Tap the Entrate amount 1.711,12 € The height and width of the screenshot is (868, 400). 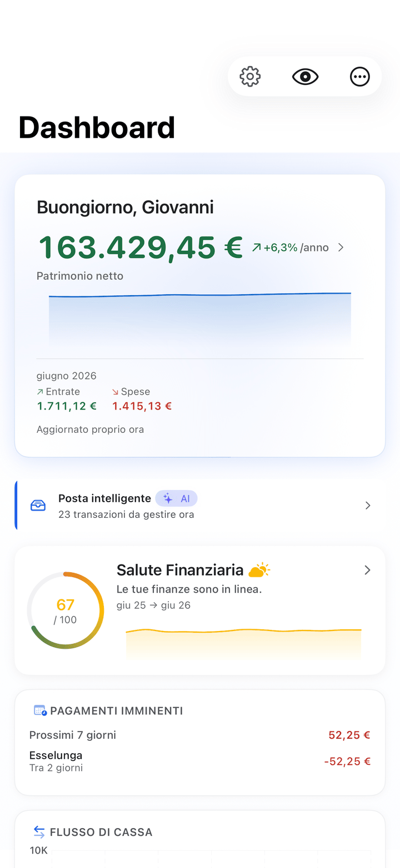67,406
